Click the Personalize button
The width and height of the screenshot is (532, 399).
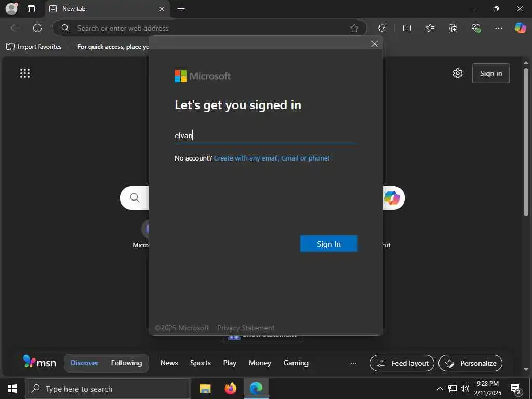470,363
